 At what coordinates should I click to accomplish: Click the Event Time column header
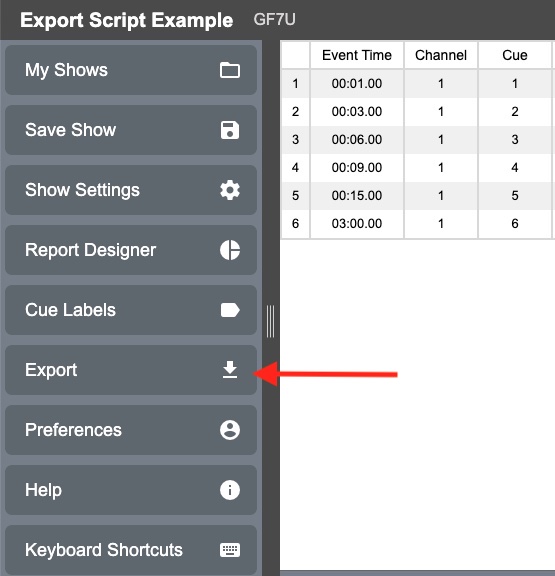point(357,55)
